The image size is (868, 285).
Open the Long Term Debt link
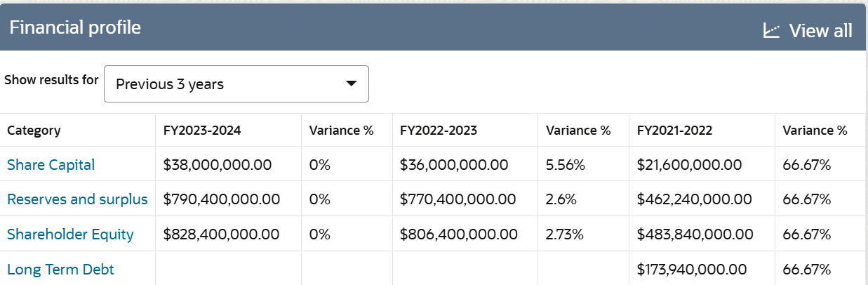point(60,269)
